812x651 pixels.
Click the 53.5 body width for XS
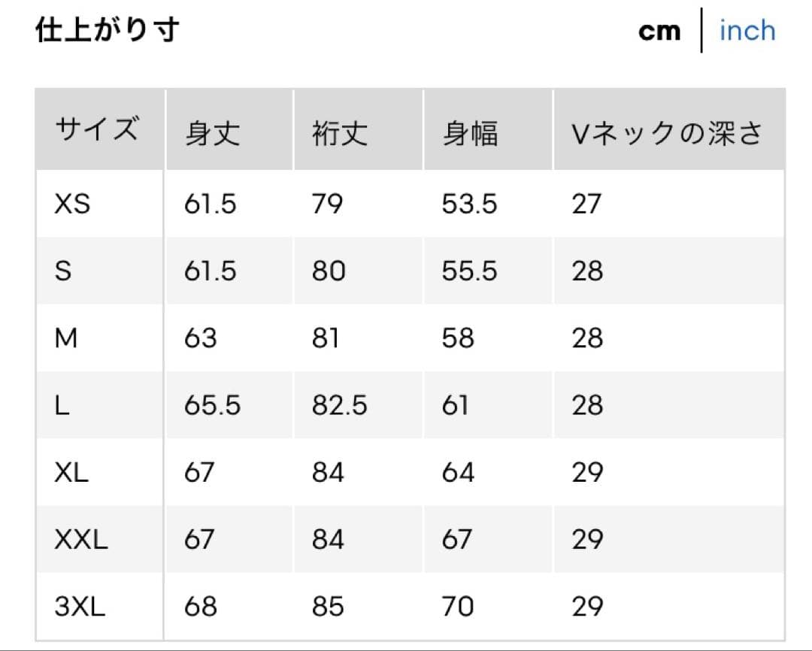click(x=469, y=204)
